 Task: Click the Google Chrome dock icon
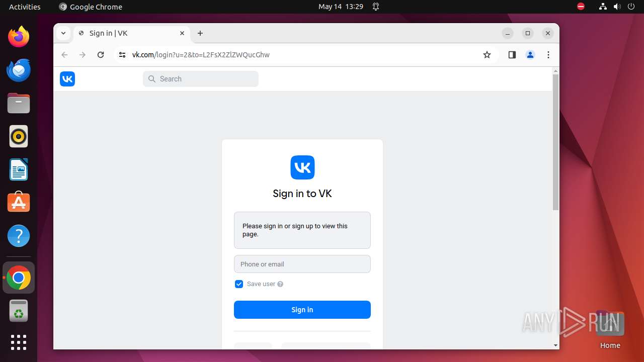(x=19, y=278)
